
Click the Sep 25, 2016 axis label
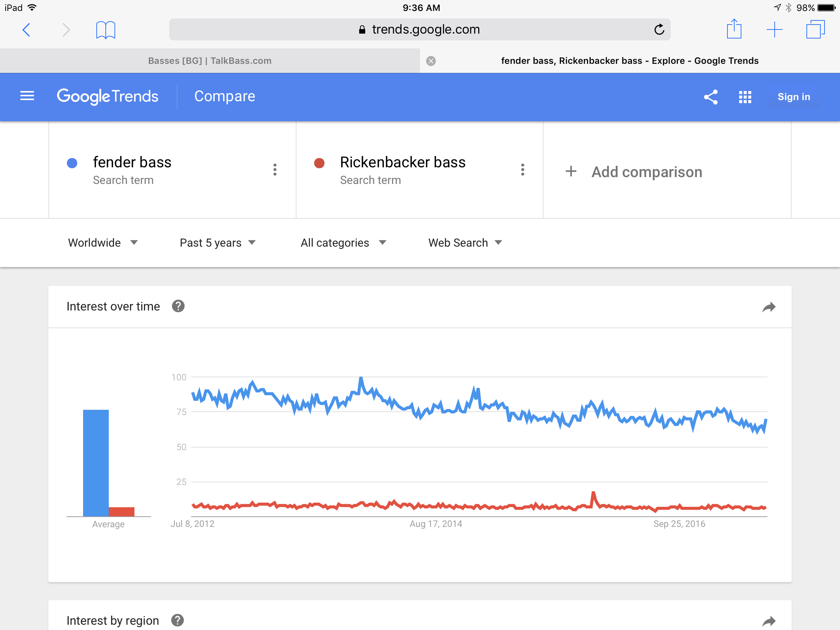point(679,523)
